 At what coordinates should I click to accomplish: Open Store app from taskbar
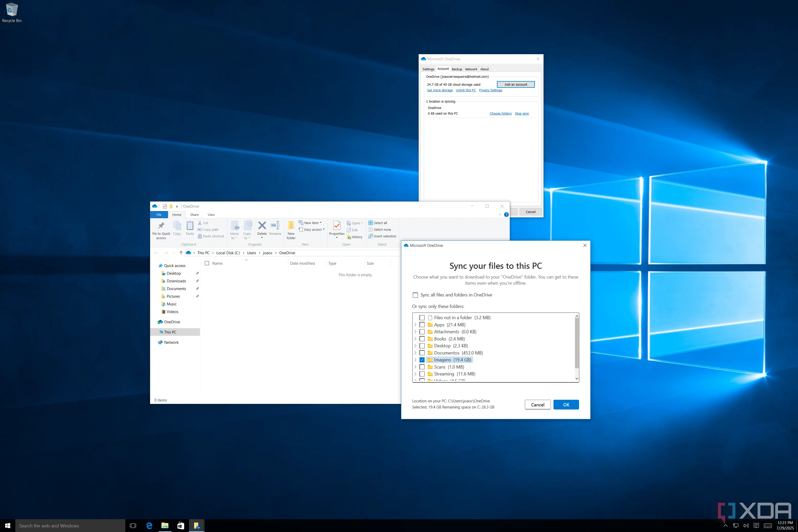tap(181, 526)
